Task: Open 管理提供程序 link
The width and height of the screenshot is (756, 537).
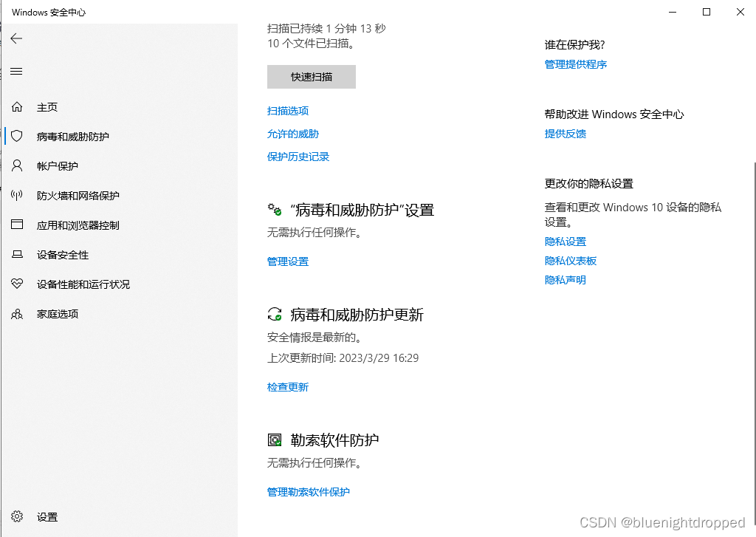Action: point(576,64)
